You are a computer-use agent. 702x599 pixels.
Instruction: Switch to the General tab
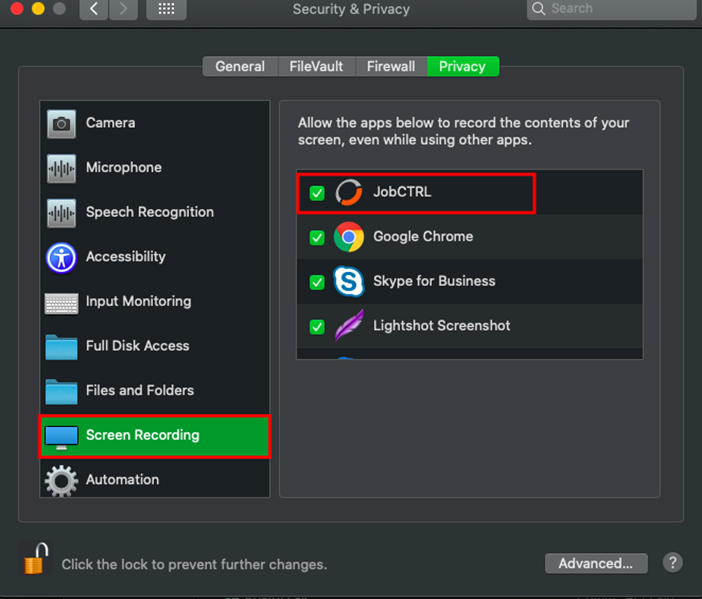(x=240, y=66)
